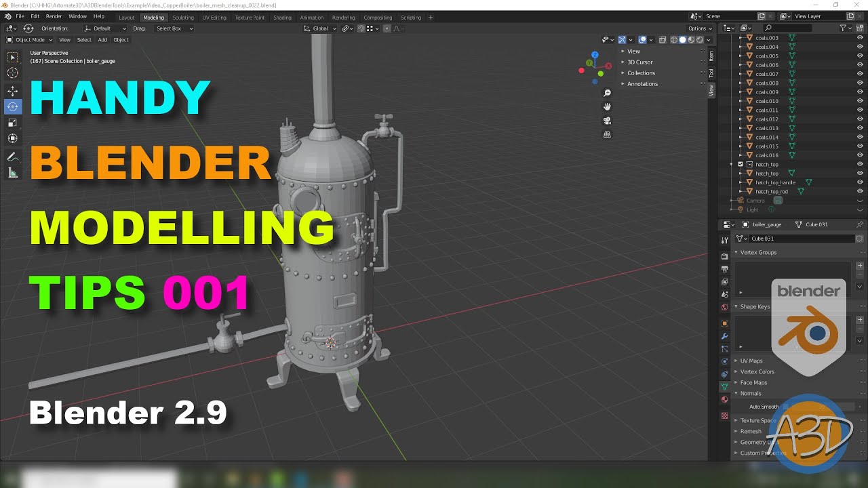The height and width of the screenshot is (488, 868).
Task: Click the zoom view magnifier icon
Action: coord(607,93)
